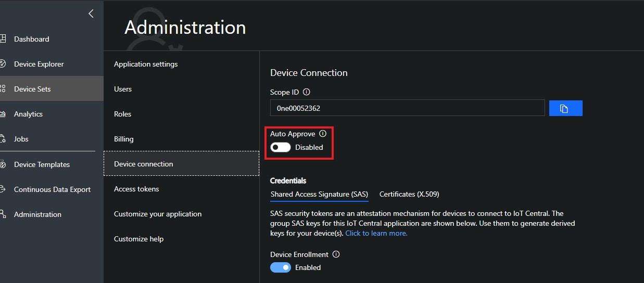
Task: Click the Continuous Data Export icon
Action: (3, 189)
